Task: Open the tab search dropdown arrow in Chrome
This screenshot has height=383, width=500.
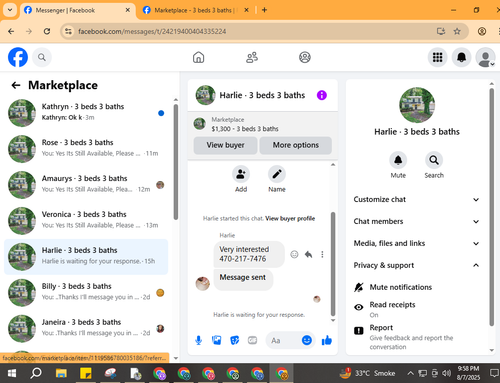Action: [10, 10]
